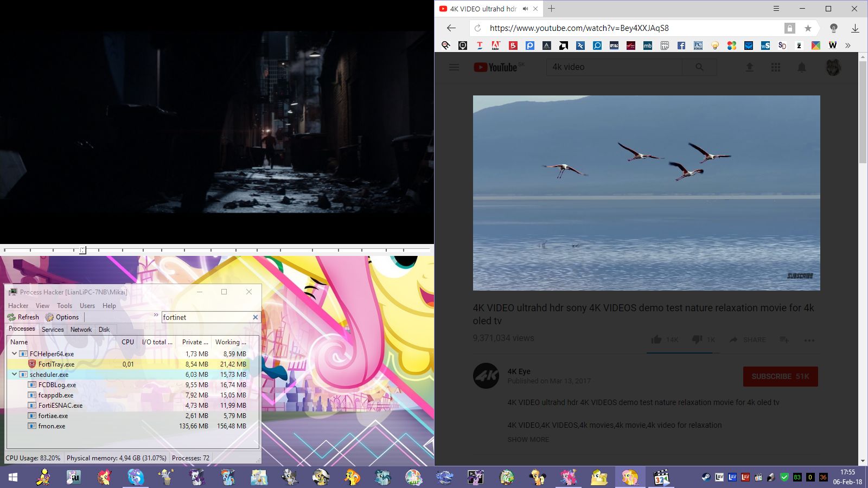The image size is (868, 488).
Task: Open the video's more actions menu
Action: coord(809,341)
